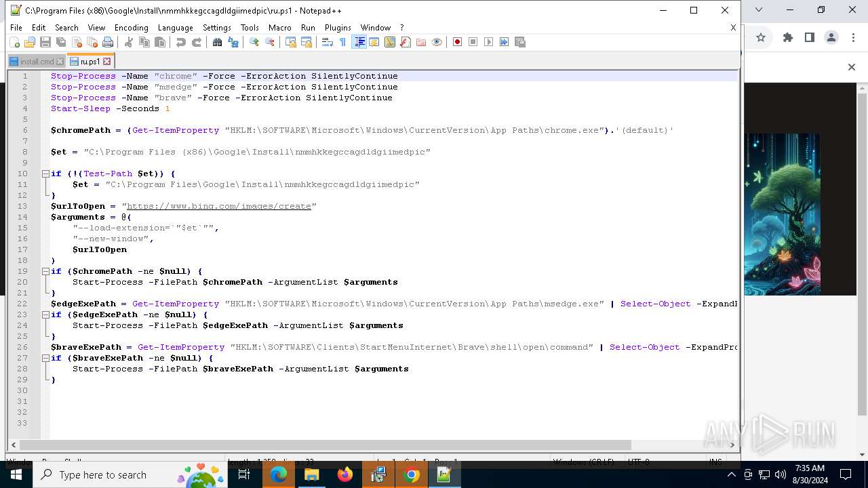Collapse the fold at line 10
Viewport: 868px width, 488px height.
click(x=45, y=174)
